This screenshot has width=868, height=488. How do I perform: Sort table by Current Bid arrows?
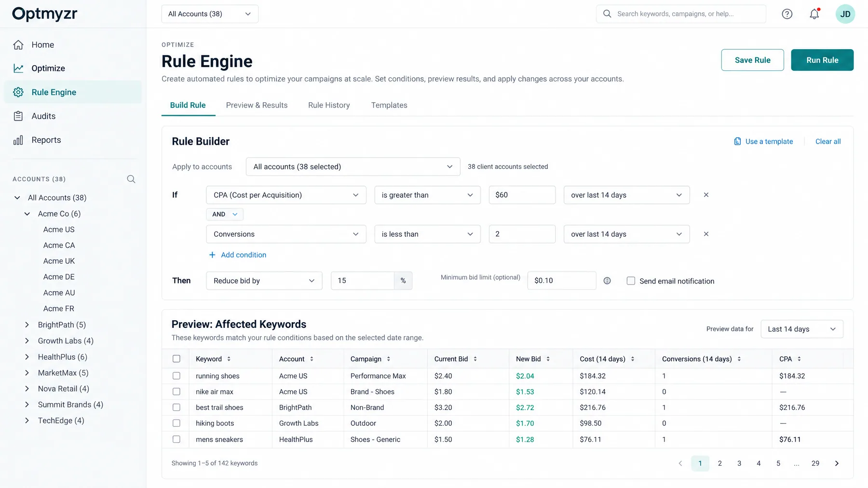(x=475, y=359)
